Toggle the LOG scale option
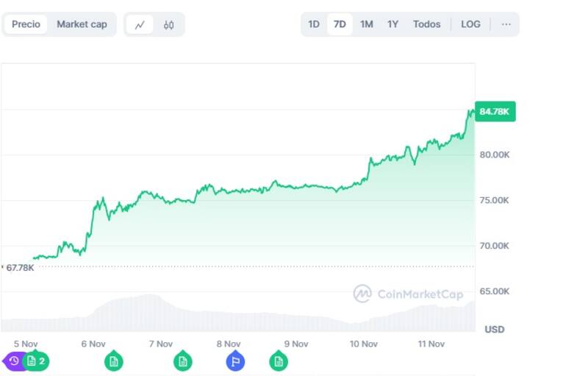The image size is (588, 376). (x=470, y=24)
